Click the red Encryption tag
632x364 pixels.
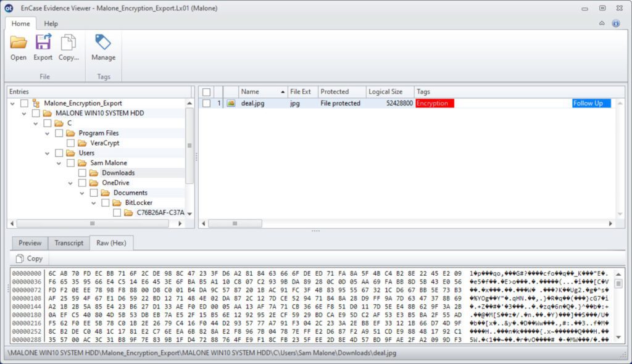[x=435, y=103]
